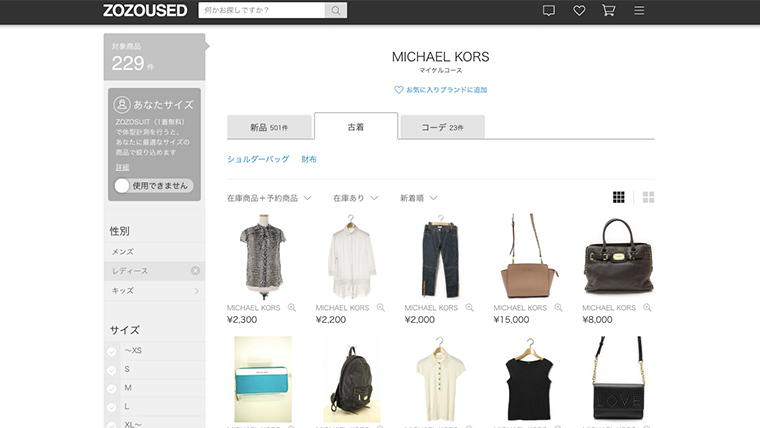The width and height of the screenshot is (760, 428).
Task: Add brand to favorites heart link
Action: point(440,90)
